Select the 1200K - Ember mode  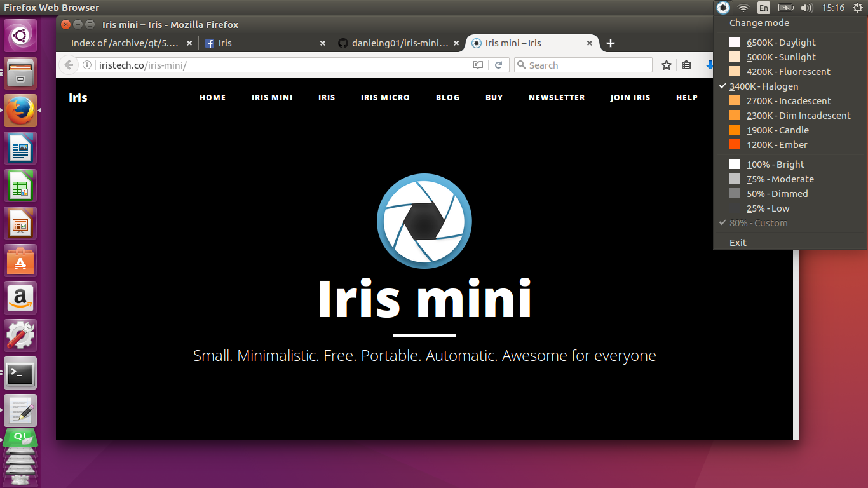pyautogui.click(x=790, y=145)
